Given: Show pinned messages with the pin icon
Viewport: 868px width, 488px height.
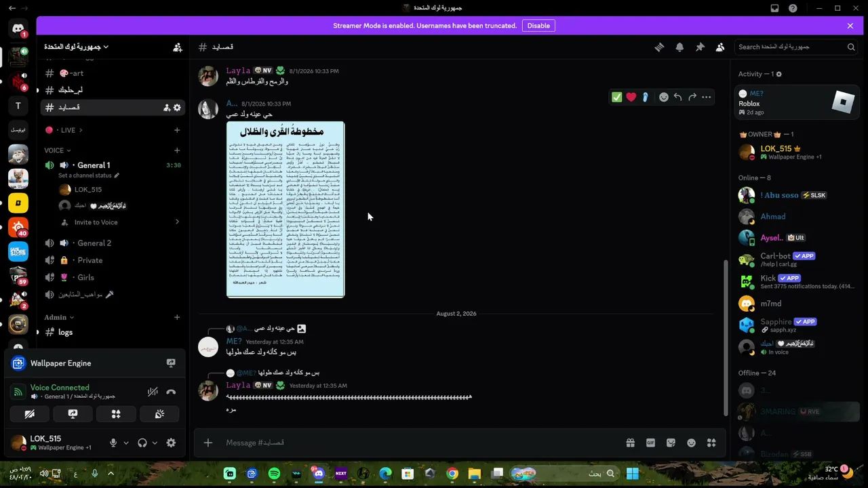Looking at the screenshot, I should [x=700, y=47].
